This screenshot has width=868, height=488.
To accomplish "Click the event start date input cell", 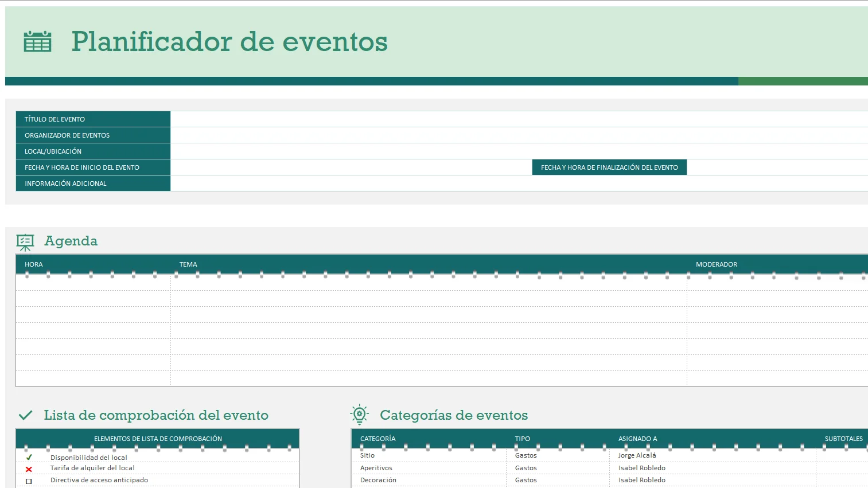I will click(351, 167).
